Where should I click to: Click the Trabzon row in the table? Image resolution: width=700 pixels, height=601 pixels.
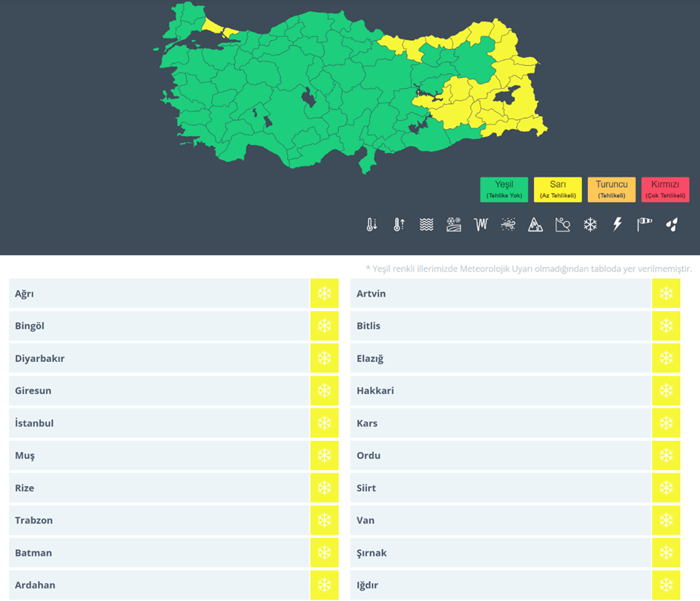(x=159, y=520)
